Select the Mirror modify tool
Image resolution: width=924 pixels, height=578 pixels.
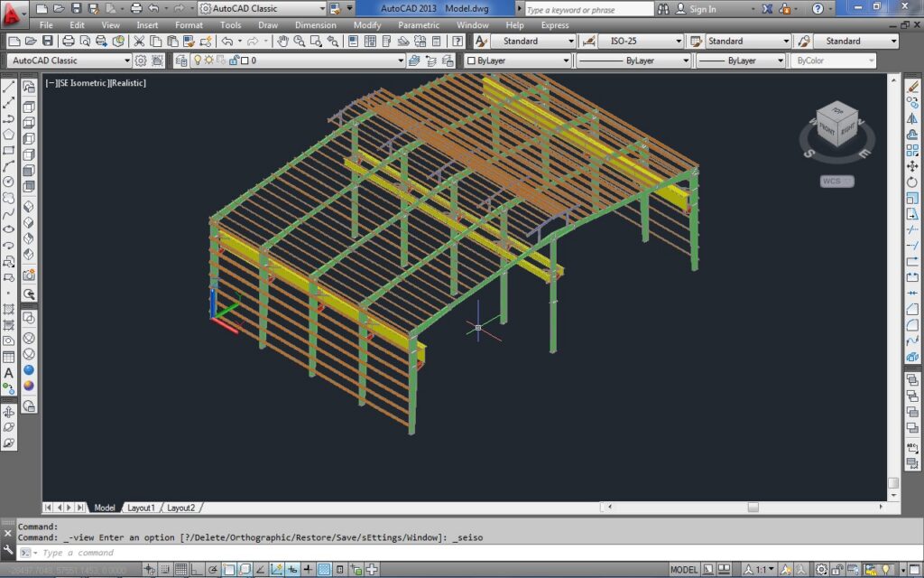[x=912, y=118]
